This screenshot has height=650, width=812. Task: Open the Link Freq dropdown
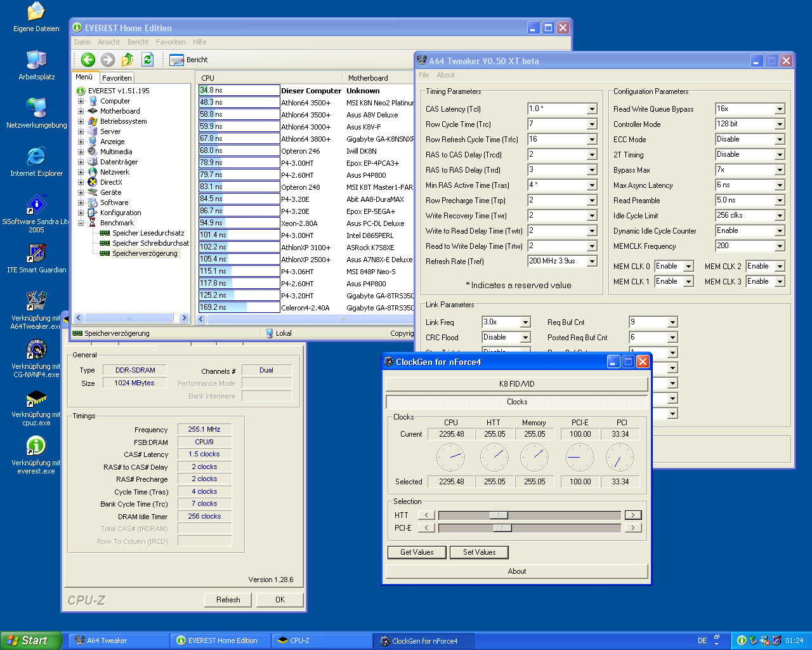[525, 322]
